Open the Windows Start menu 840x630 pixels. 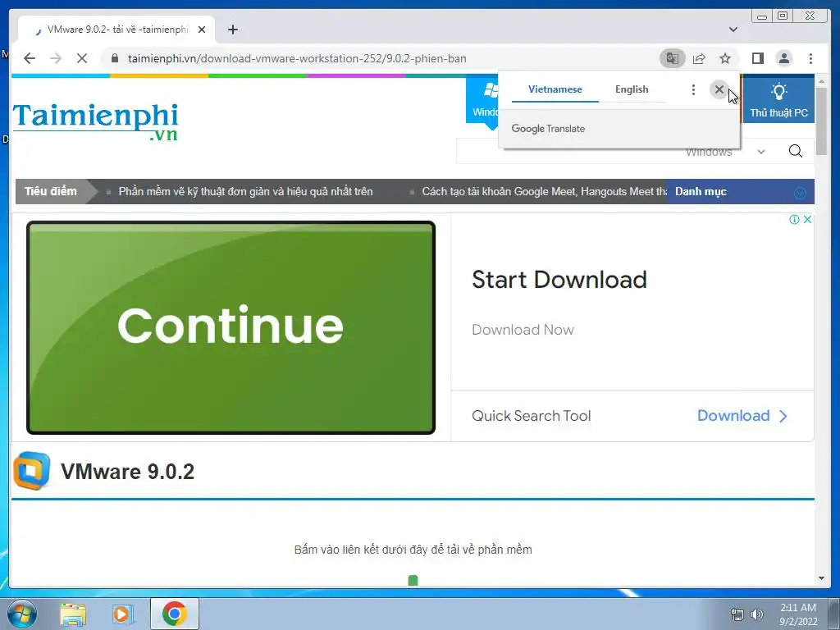pyautogui.click(x=22, y=614)
